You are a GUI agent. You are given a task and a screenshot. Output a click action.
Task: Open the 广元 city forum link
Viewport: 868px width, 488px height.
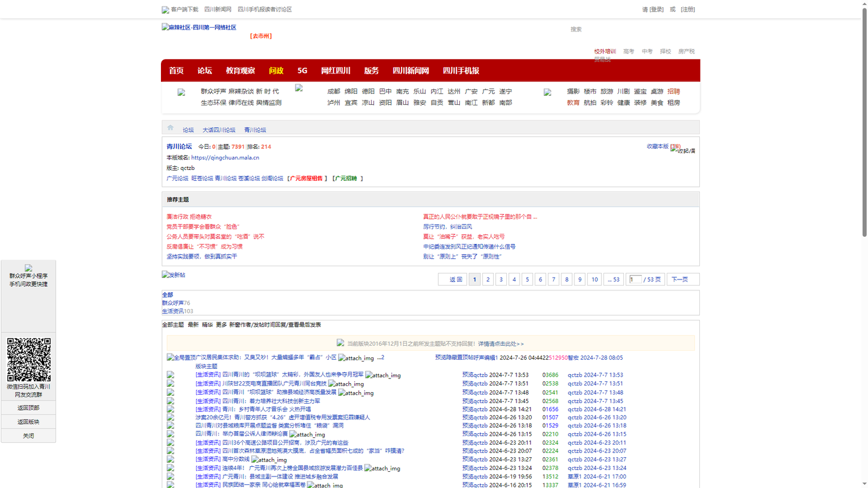pyautogui.click(x=488, y=92)
